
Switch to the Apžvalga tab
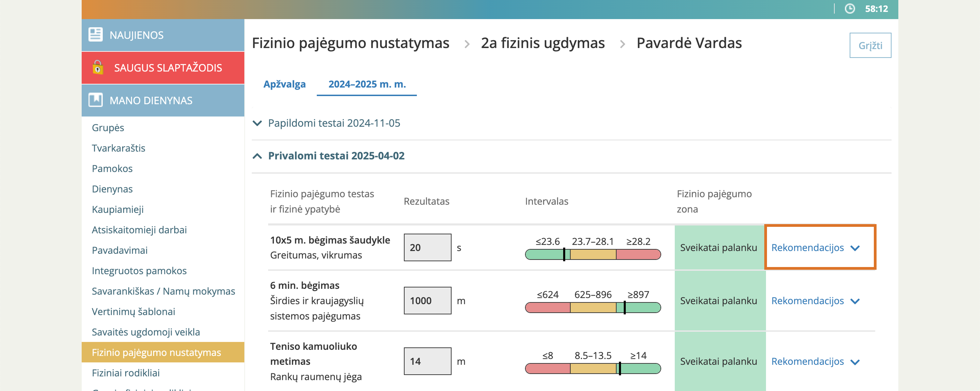click(284, 84)
